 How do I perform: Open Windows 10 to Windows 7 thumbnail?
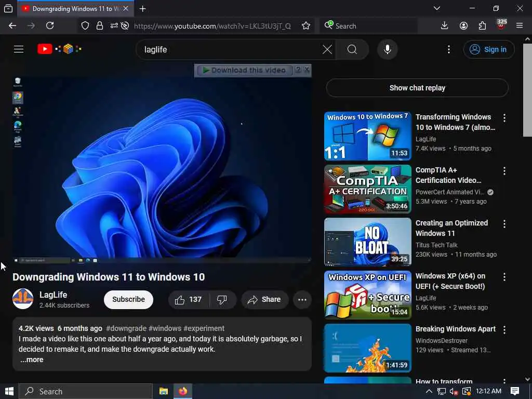click(x=367, y=136)
